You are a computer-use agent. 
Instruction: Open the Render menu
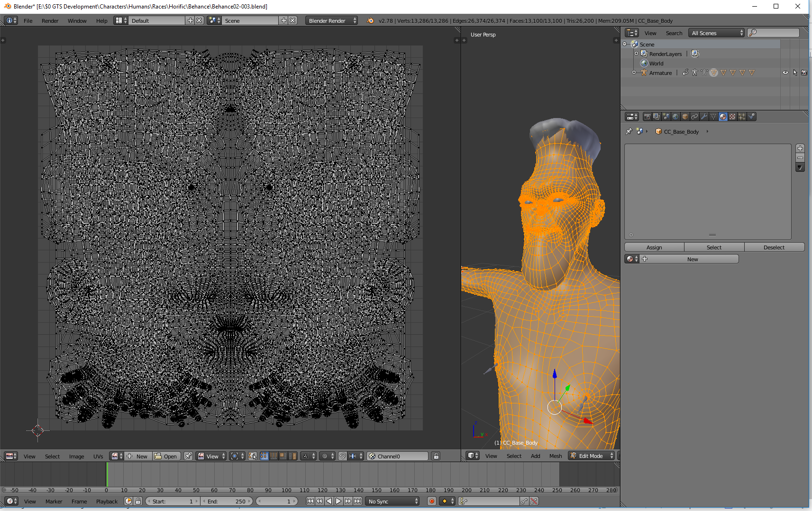tap(50, 20)
